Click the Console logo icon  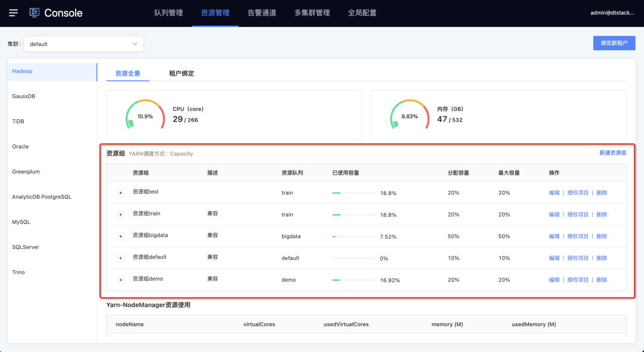click(35, 13)
